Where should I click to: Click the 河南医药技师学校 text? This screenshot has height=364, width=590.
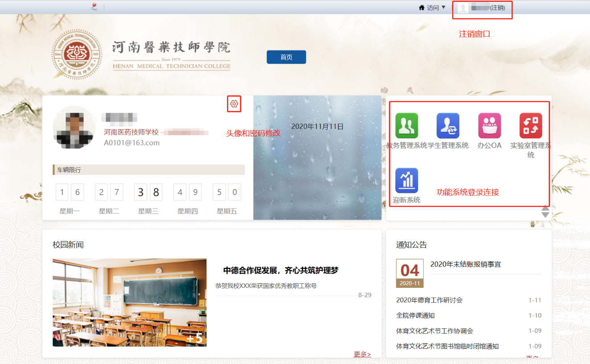pos(131,132)
